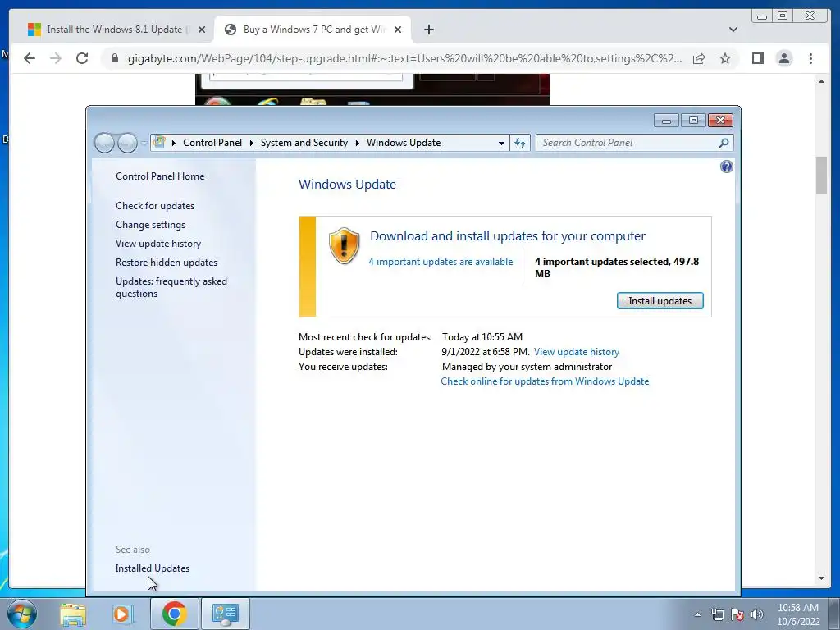Click the Control Panel forward arrow
840x630 pixels.
click(127, 143)
